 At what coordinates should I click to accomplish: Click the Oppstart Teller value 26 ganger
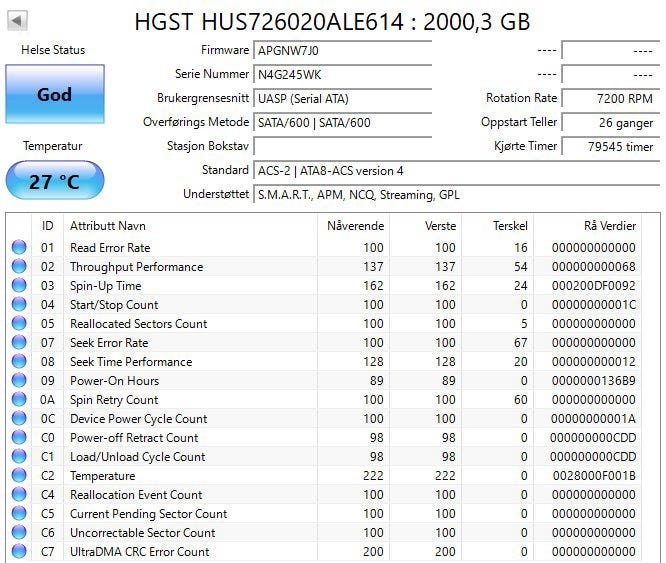click(x=611, y=122)
